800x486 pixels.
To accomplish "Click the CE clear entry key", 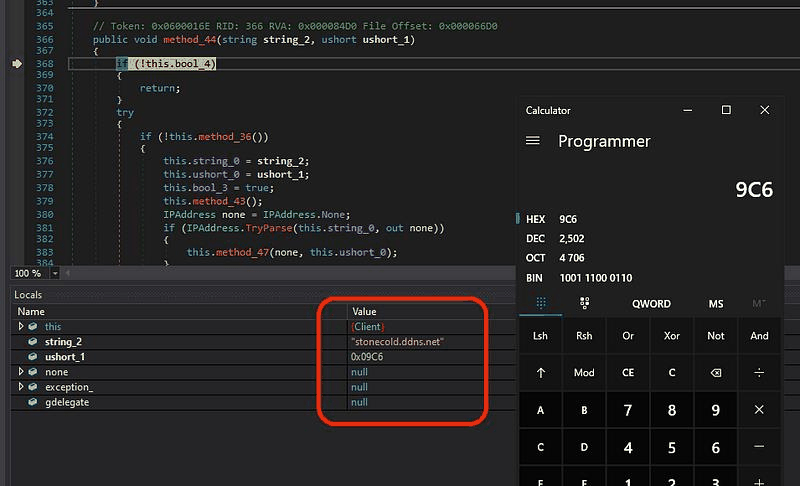I will click(x=628, y=373).
